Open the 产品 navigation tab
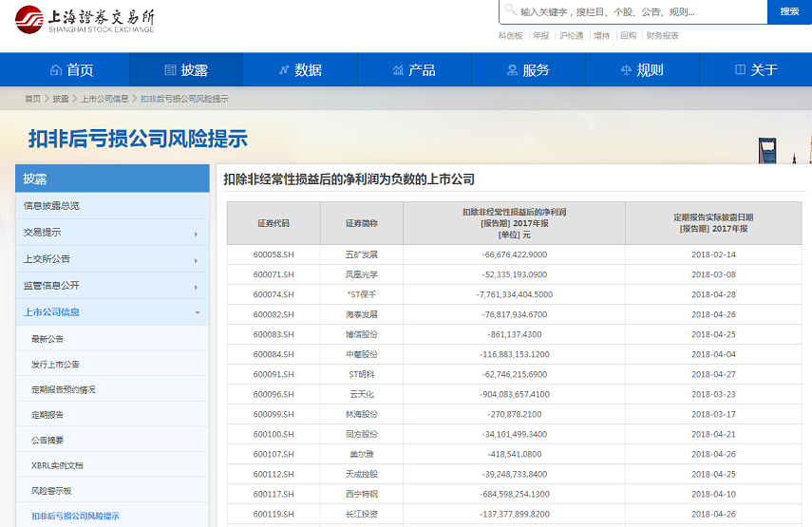 point(414,69)
